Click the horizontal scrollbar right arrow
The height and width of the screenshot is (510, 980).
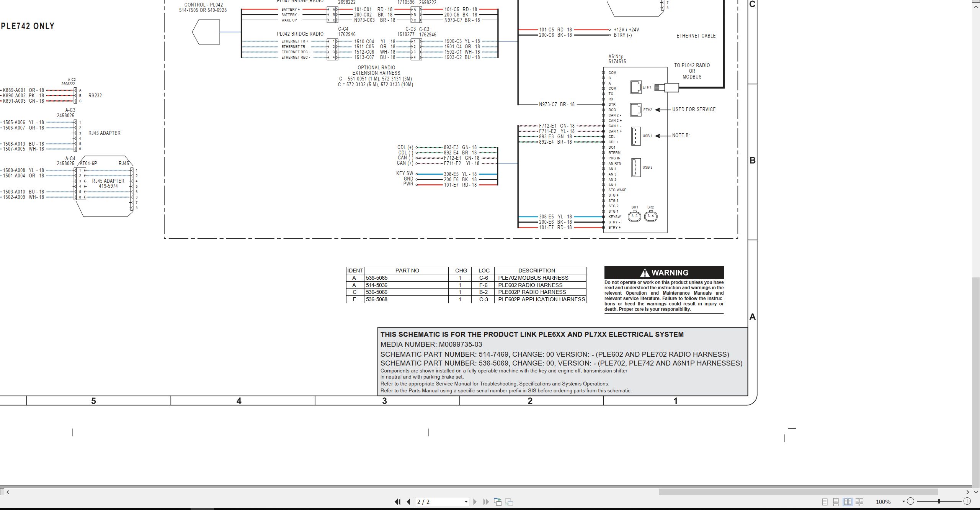(968, 492)
